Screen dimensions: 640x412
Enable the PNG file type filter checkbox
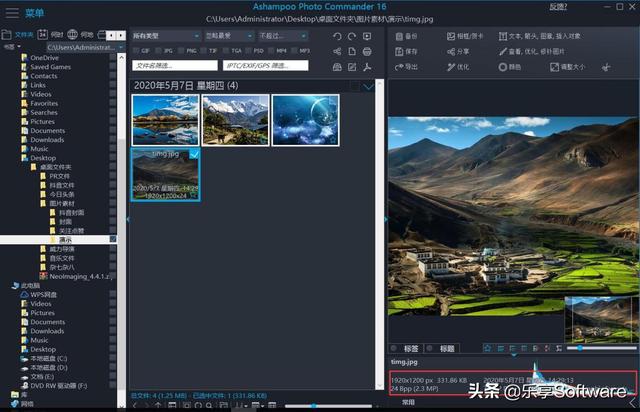181,50
